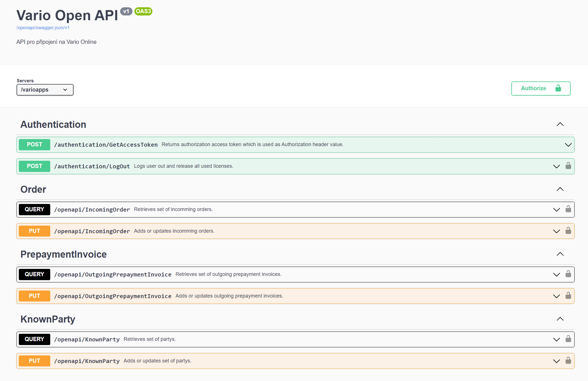Click the Authentication section heading
This screenshot has width=588, height=381.
click(x=53, y=124)
